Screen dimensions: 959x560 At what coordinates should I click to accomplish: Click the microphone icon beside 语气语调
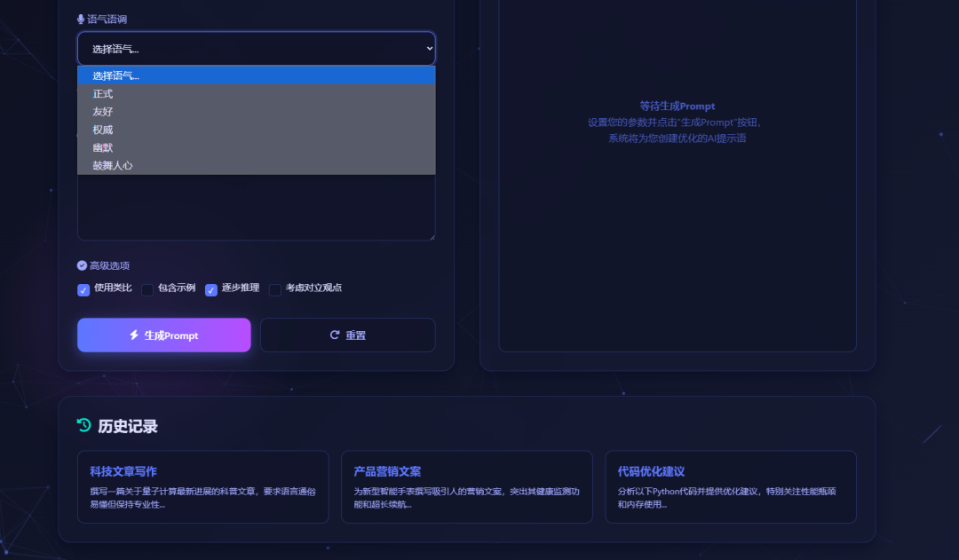point(81,19)
